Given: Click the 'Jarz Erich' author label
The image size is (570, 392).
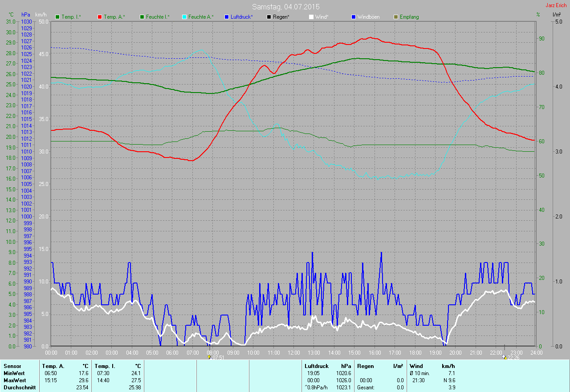Looking at the screenshot, I should pos(556,5).
